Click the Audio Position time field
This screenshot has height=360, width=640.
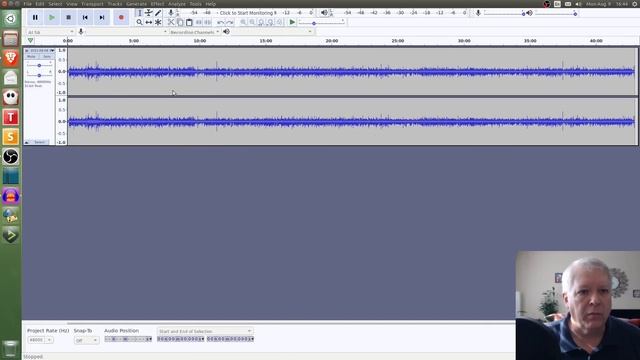(128, 339)
